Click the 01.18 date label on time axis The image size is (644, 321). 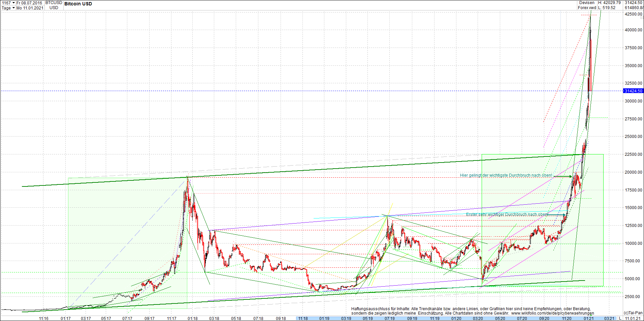(x=193, y=318)
